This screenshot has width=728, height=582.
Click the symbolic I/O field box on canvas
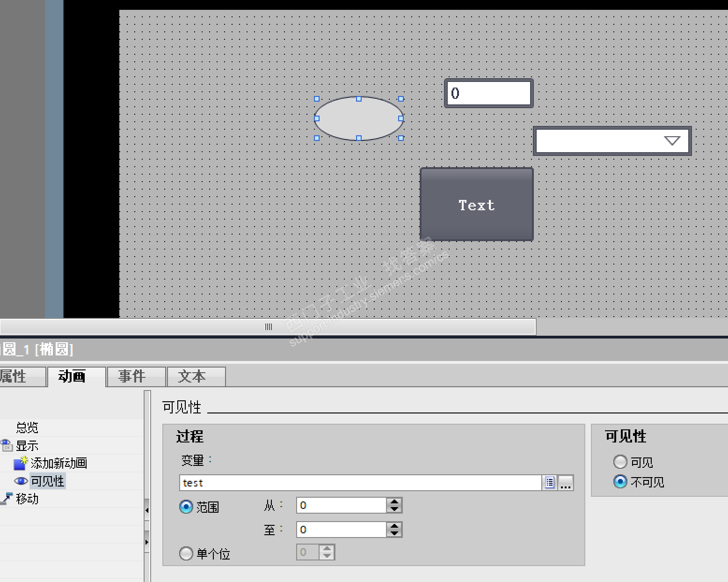(612, 140)
